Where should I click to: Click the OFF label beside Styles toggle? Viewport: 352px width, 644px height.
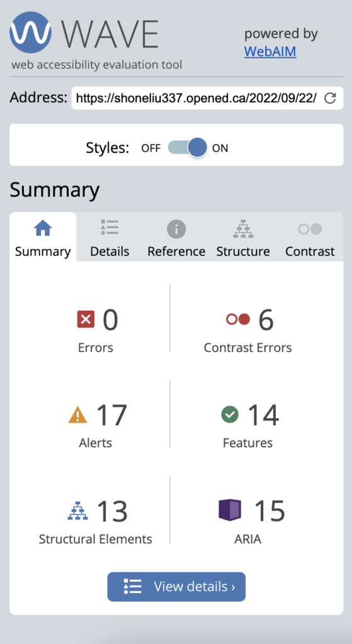150,148
